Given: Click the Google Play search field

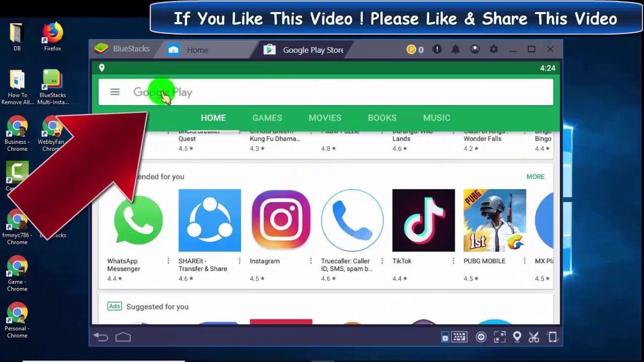Looking at the screenshot, I should click(326, 92).
